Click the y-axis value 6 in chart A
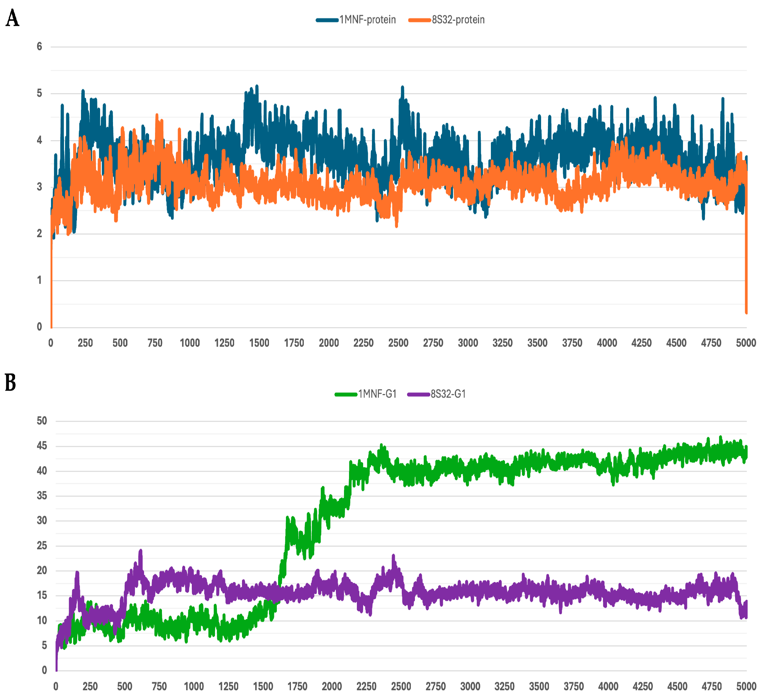 [40, 46]
